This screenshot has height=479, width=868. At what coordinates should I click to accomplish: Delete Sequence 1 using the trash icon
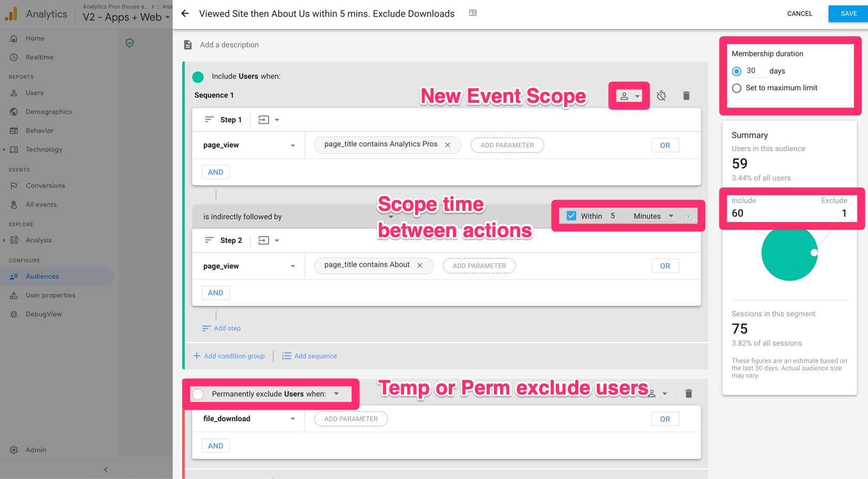pyautogui.click(x=686, y=95)
